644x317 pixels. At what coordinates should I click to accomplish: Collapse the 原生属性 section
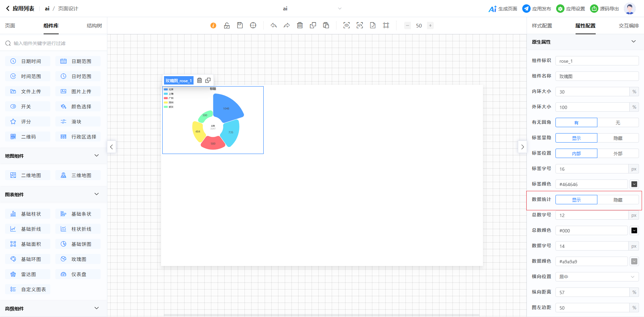[x=633, y=42]
